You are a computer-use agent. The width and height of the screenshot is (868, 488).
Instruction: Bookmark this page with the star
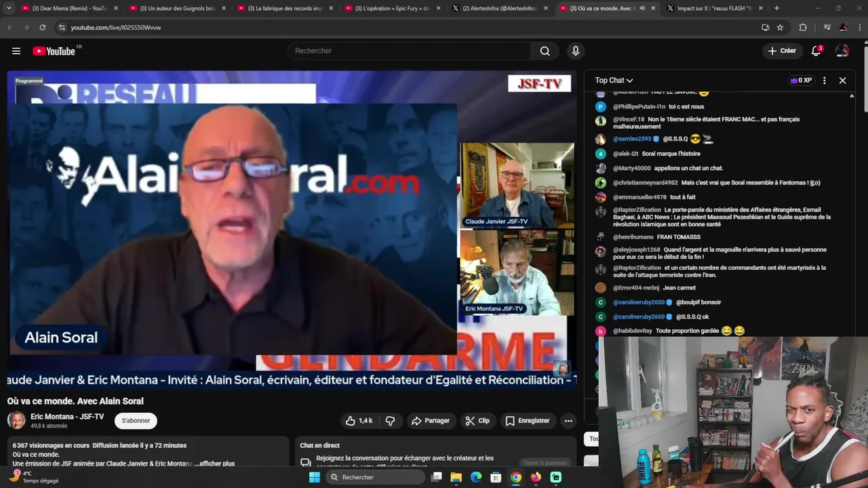click(x=780, y=27)
